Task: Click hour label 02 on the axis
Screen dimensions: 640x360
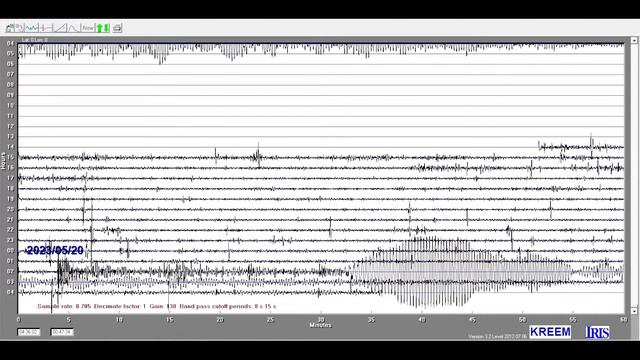Action: coord(10,271)
